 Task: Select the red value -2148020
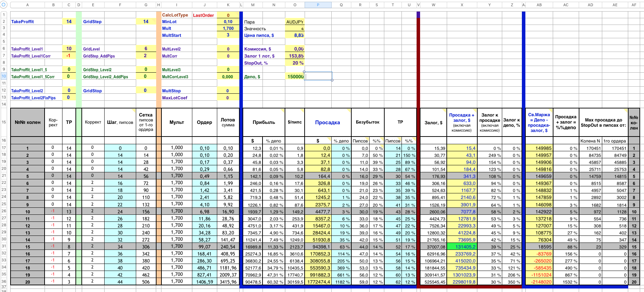click(539, 282)
